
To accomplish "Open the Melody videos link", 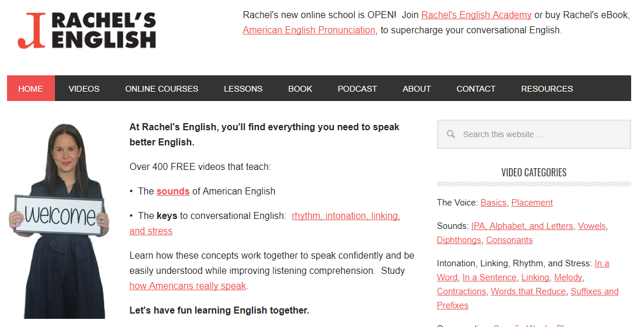I will [568, 277].
